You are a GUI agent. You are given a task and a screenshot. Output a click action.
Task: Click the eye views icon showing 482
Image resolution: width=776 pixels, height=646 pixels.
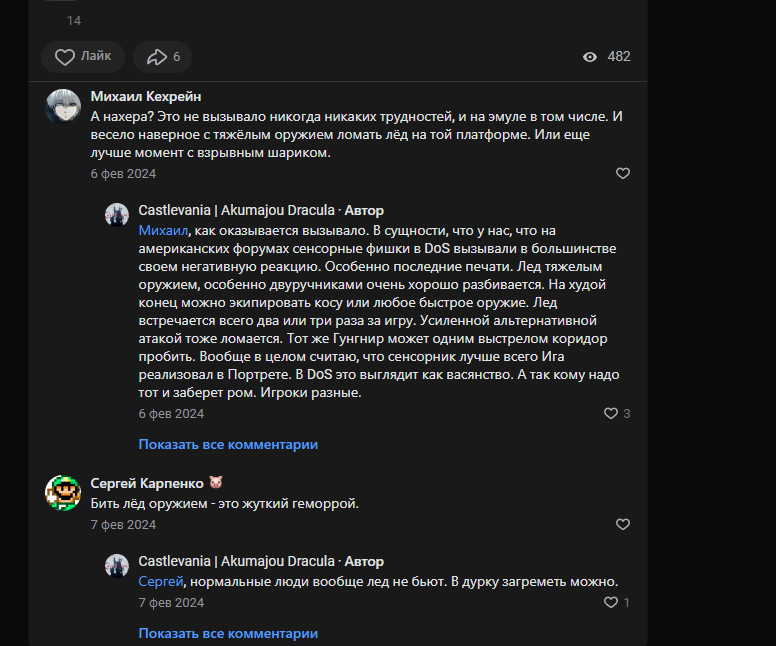590,57
